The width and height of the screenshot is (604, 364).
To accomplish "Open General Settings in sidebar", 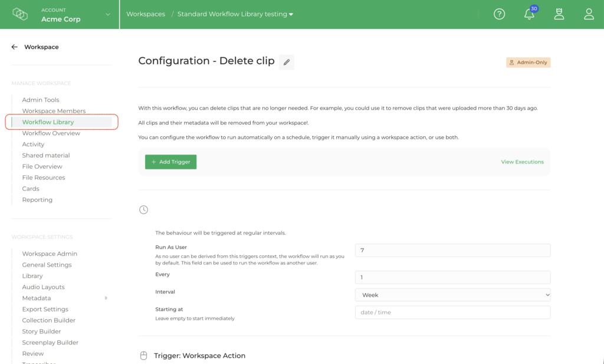I will coord(47,265).
